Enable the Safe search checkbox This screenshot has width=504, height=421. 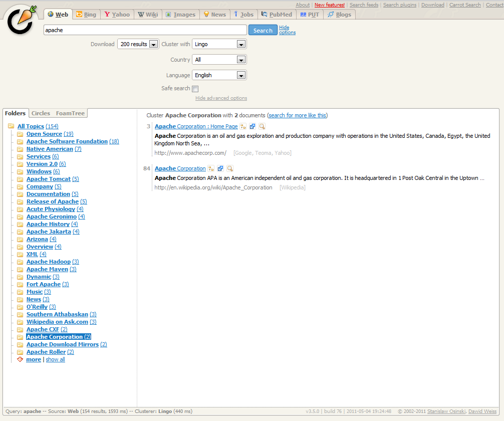195,89
